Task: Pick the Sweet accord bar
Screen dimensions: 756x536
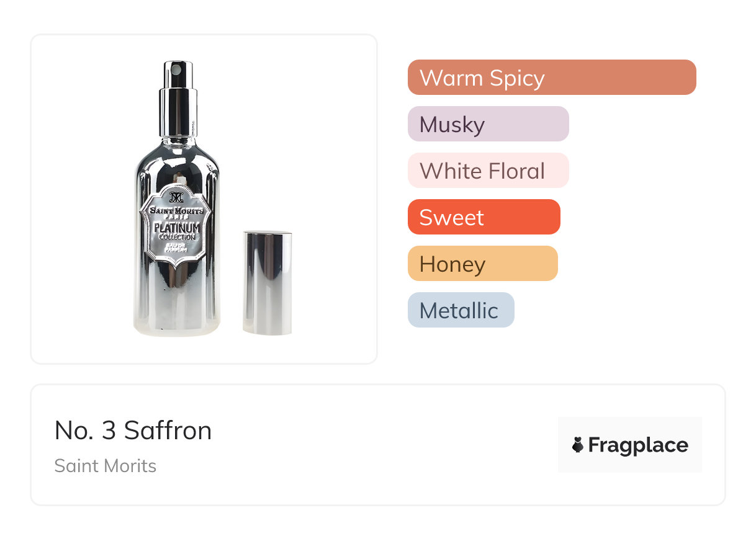Action: point(484,217)
